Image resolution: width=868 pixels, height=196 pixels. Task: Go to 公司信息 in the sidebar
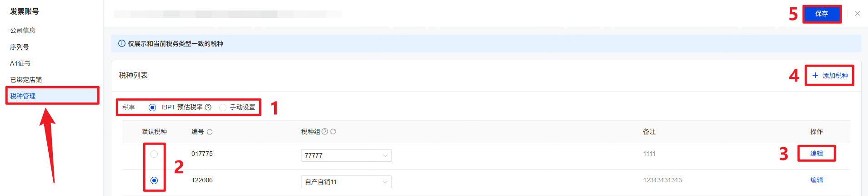coord(23,31)
